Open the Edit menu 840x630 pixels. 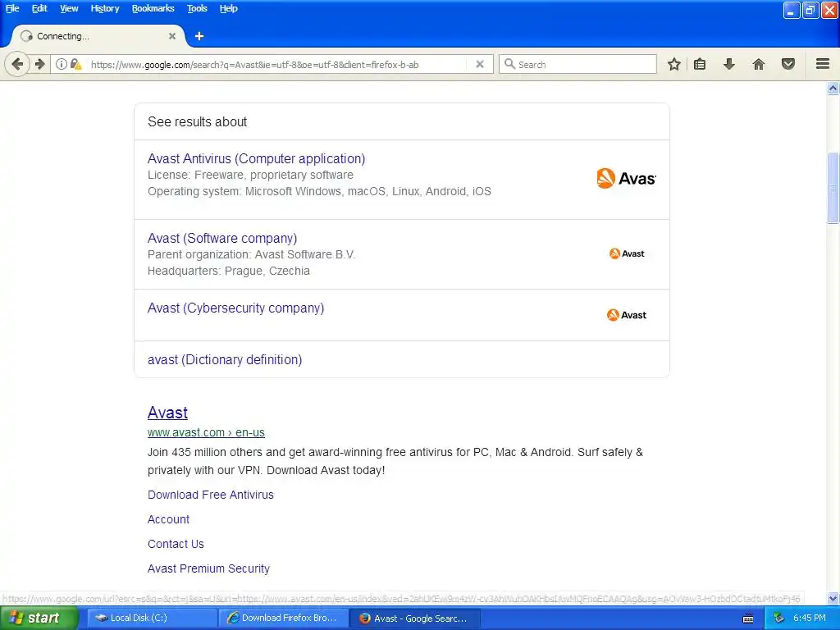[x=39, y=8]
